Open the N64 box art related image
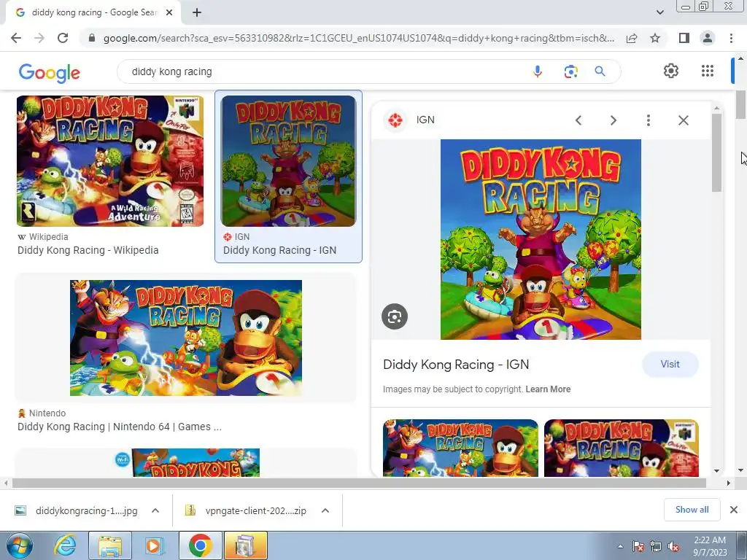Screen dimensions: 747x560 tap(622, 448)
